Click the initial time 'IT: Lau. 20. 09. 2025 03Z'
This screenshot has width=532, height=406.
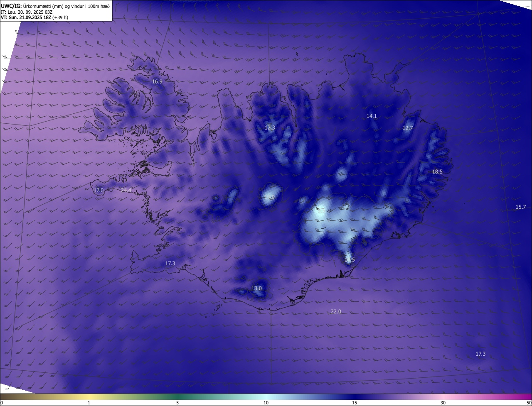[27, 12]
